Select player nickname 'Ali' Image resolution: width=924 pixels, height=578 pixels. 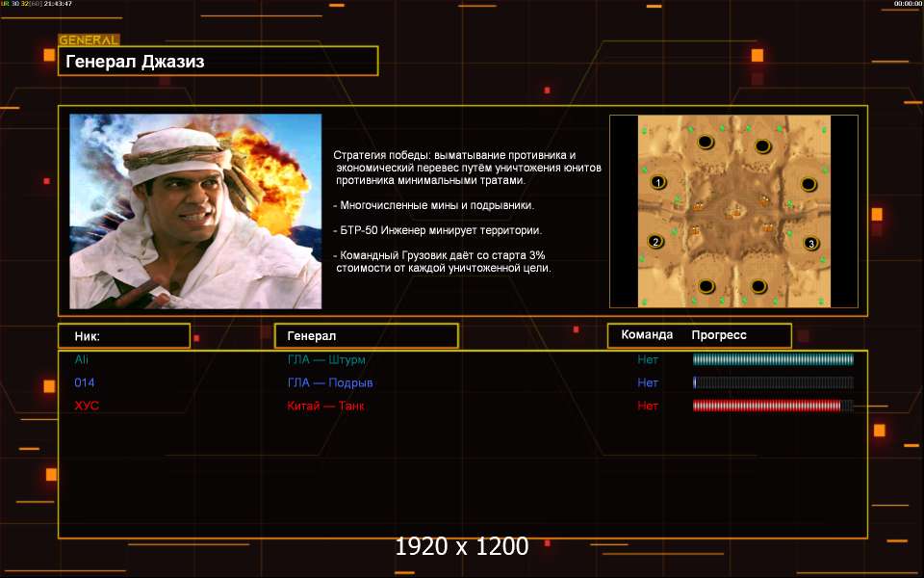(x=81, y=359)
